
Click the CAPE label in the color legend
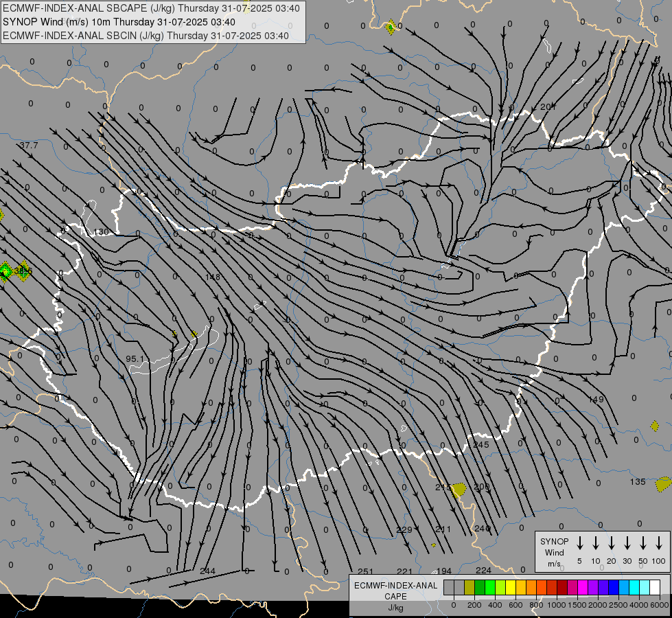point(395,597)
